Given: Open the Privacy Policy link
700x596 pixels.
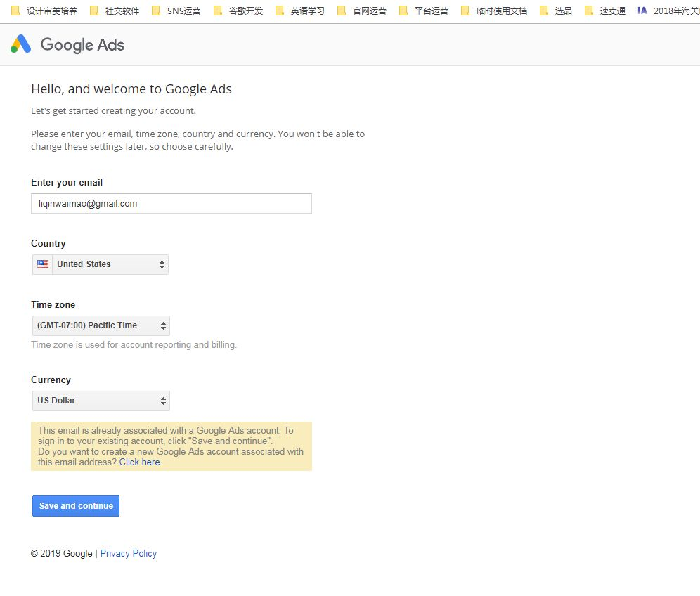Looking at the screenshot, I should [x=129, y=554].
